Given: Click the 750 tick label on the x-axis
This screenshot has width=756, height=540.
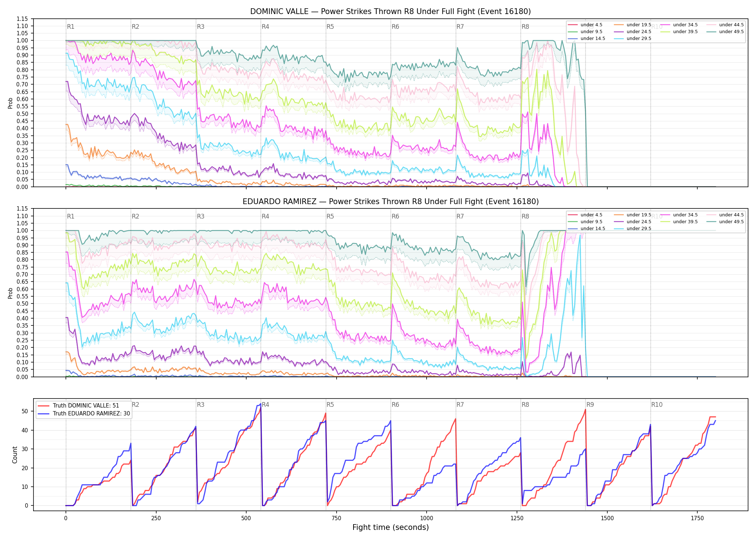Looking at the screenshot, I should (x=336, y=518).
